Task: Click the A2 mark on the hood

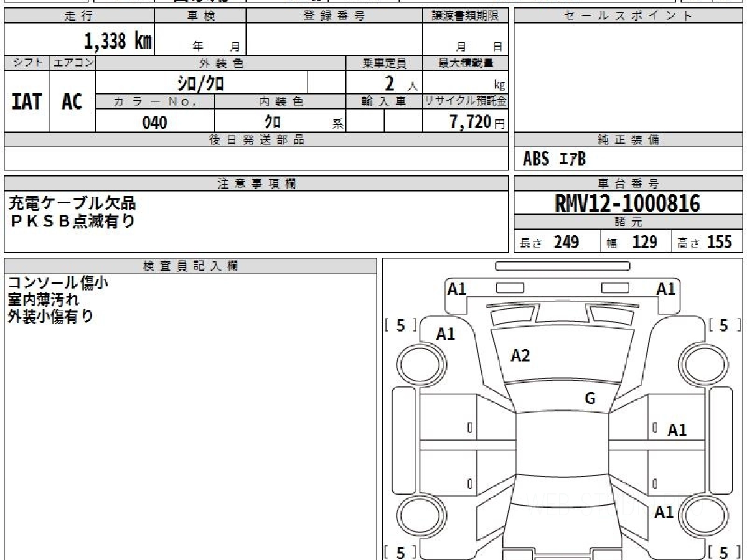Action: point(520,355)
